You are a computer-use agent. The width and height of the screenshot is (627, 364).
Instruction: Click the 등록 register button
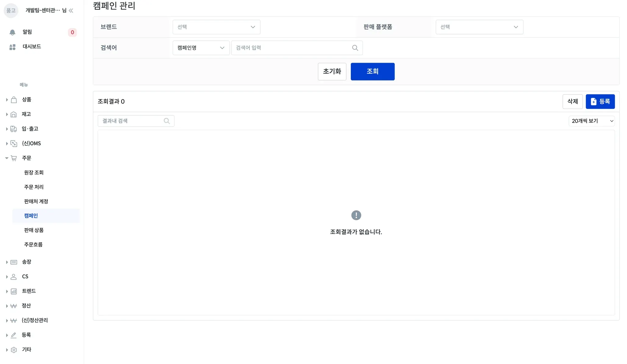pyautogui.click(x=600, y=102)
